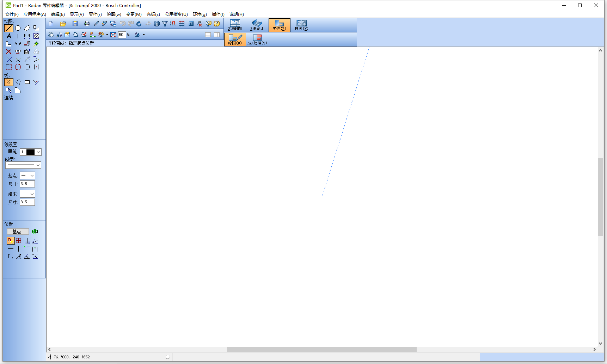Viewport: 607px width, 364px height.
Task: Open the filter funnel tool
Action: point(165,24)
